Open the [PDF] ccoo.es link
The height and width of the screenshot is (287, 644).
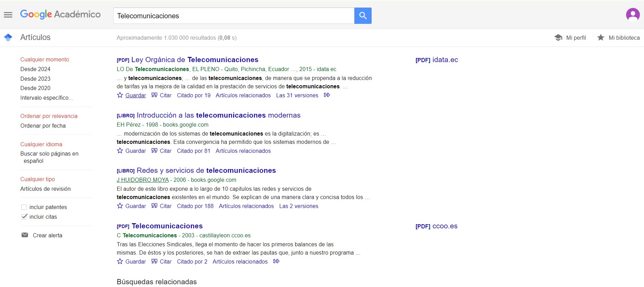436,226
